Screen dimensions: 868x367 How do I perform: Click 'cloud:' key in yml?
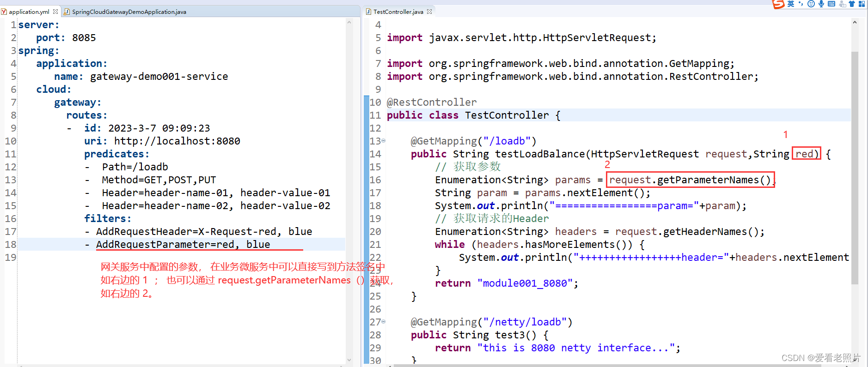pyautogui.click(x=54, y=90)
